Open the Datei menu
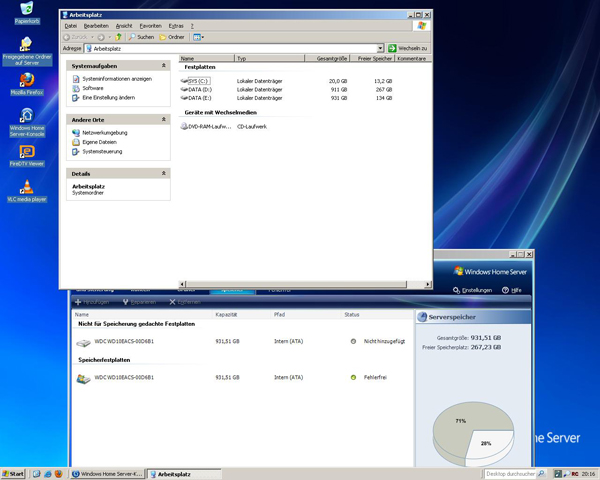The height and width of the screenshot is (480, 600). (71, 26)
